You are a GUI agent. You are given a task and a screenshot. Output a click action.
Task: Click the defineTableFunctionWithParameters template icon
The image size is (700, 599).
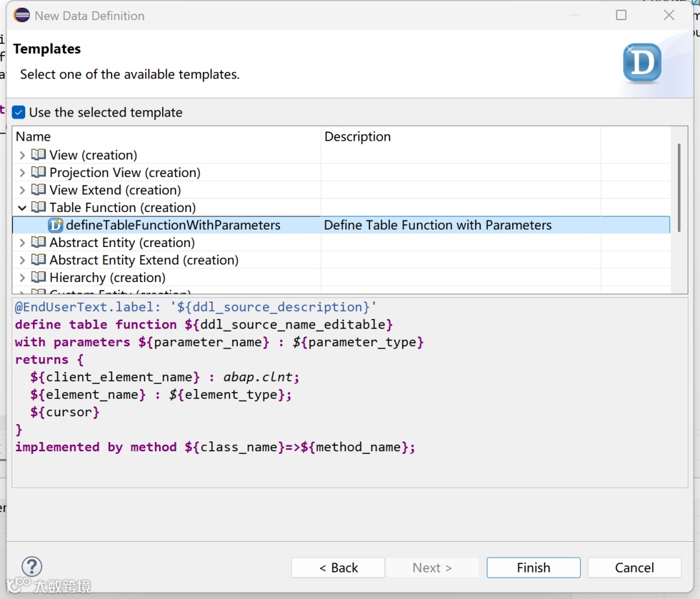(x=56, y=225)
